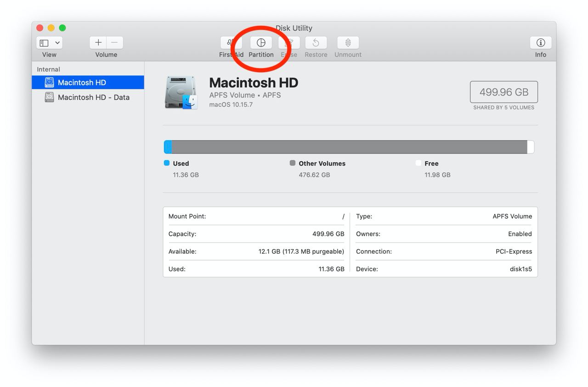Click the 'Other Volumes' legend label
This screenshot has width=588, height=387.
click(322, 163)
